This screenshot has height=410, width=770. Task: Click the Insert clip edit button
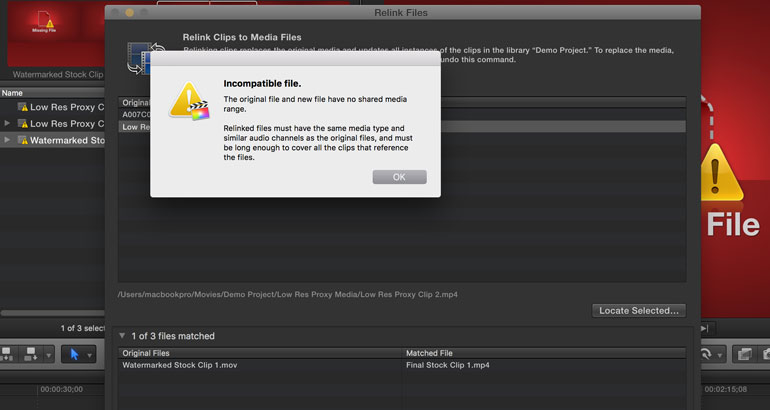7,354
